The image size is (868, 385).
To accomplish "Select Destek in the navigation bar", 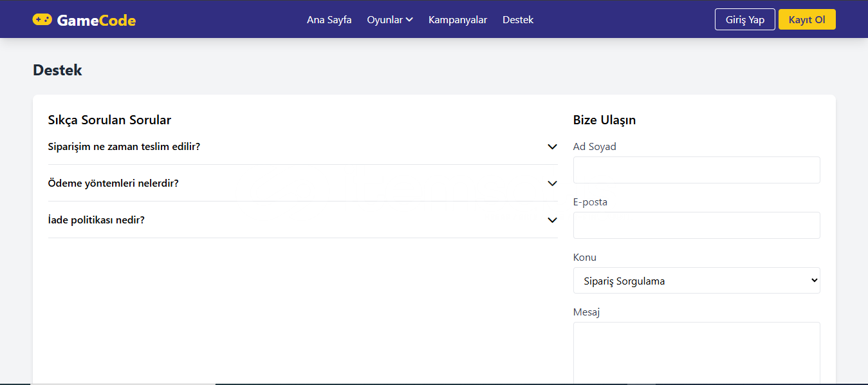I will point(518,20).
